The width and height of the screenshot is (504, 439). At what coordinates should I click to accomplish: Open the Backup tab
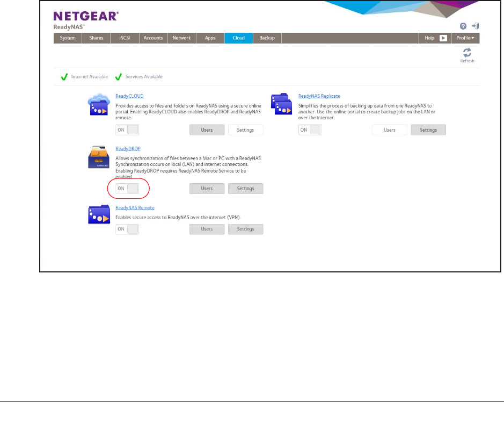tap(267, 38)
